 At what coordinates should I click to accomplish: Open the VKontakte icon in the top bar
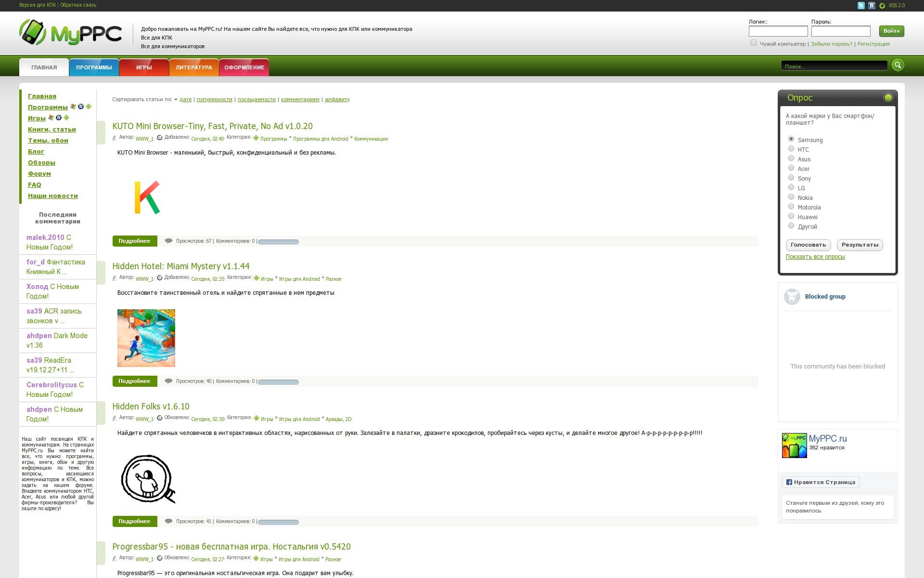point(872,6)
